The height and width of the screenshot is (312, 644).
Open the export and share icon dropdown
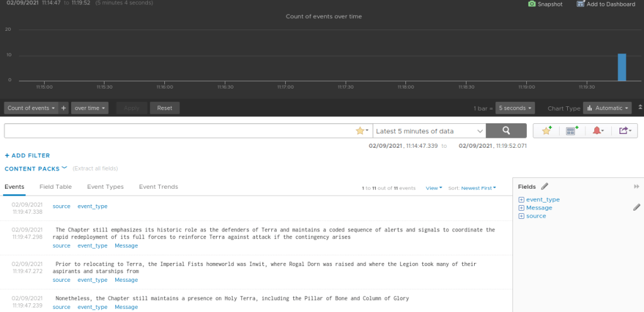pyautogui.click(x=624, y=131)
